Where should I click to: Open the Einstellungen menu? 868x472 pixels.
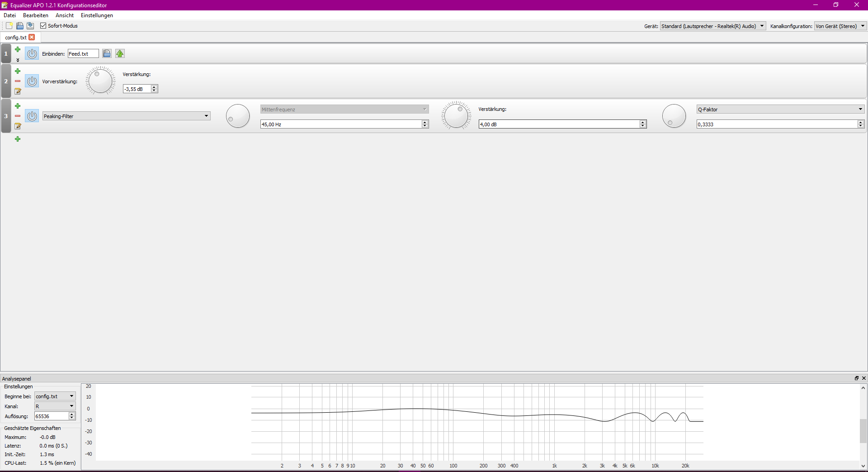click(x=96, y=15)
